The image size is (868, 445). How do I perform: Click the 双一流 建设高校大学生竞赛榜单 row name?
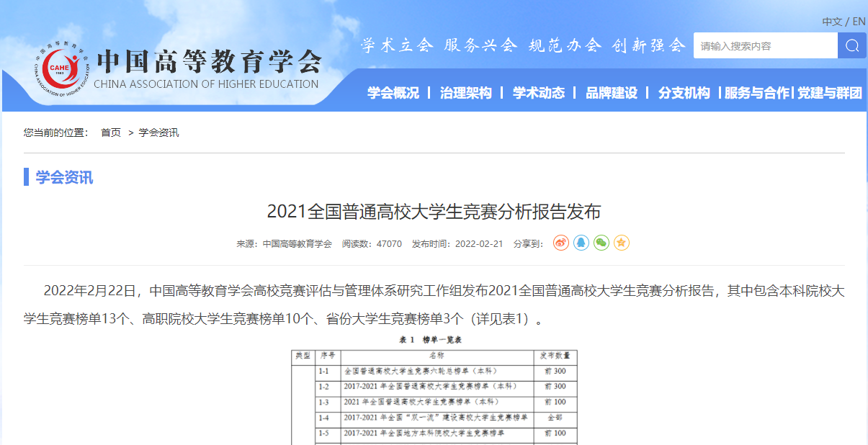click(436, 418)
